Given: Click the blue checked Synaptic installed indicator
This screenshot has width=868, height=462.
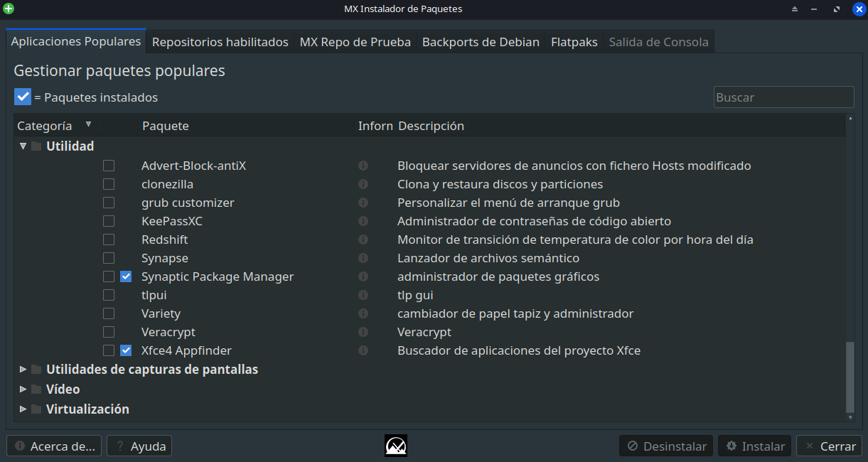Looking at the screenshot, I should (x=126, y=276).
